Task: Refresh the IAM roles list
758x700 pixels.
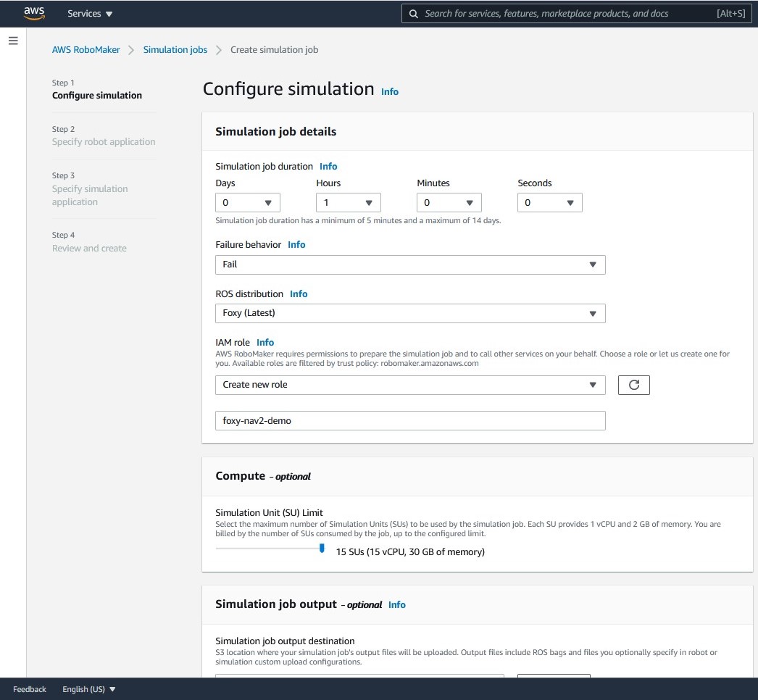Action: click(634, 385)
